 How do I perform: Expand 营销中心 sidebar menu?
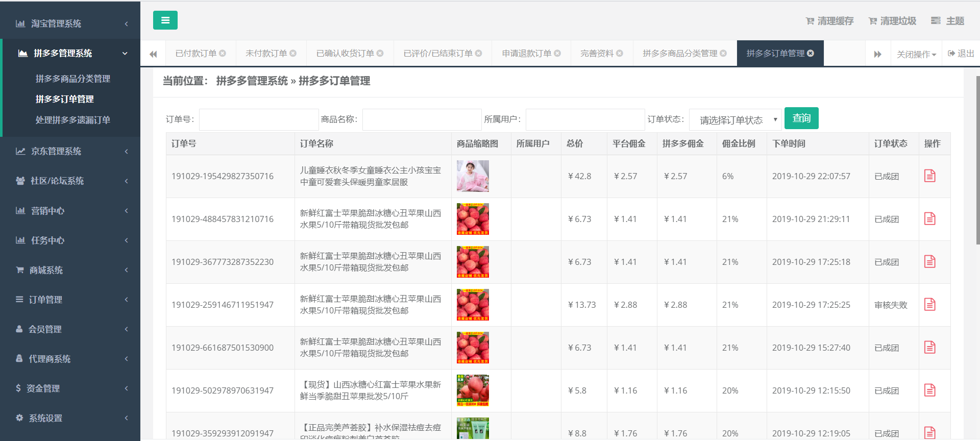tap(70, 210)
